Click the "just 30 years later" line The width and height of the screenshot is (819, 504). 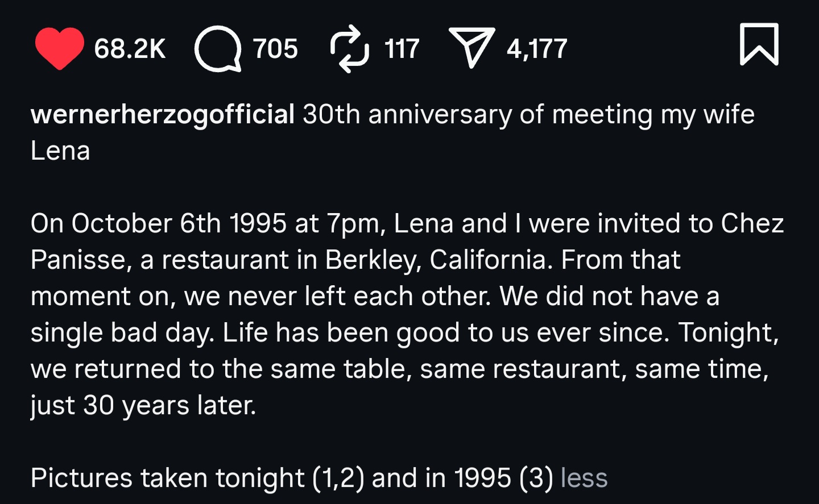click(x=143, y=405)
